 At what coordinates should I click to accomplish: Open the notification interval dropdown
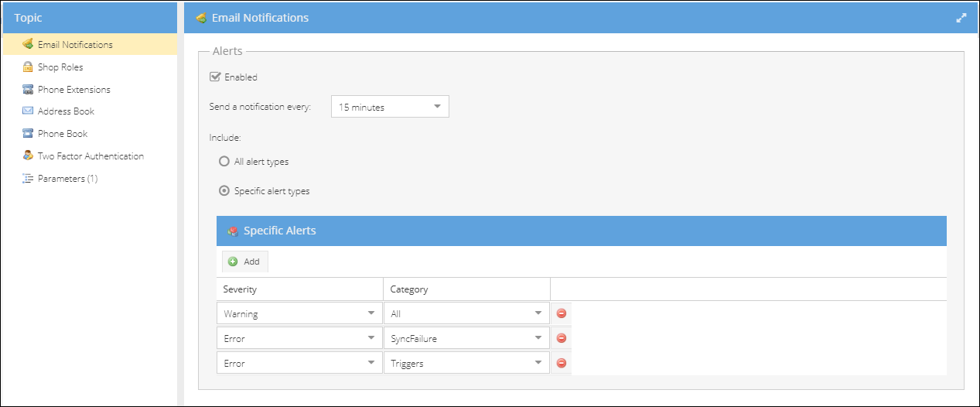(390, 107)
